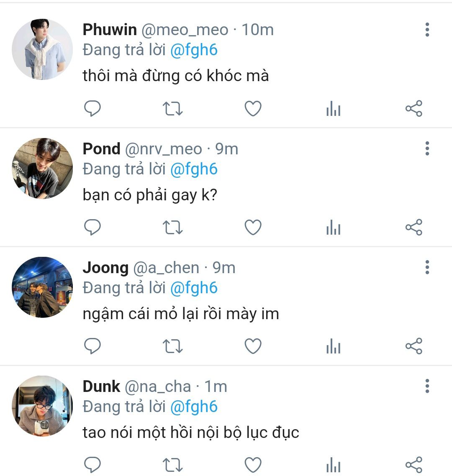Like Pond's tweet
The image size is (452, 476).
[x=253, y=228]
